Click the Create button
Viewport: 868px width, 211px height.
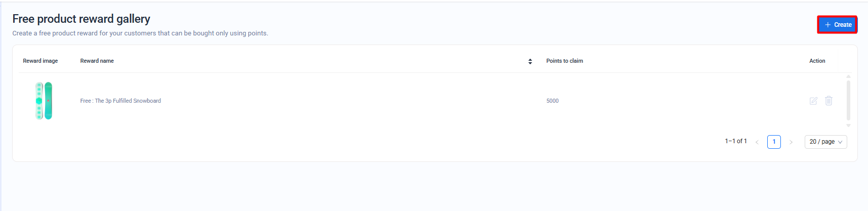point(837,25)
